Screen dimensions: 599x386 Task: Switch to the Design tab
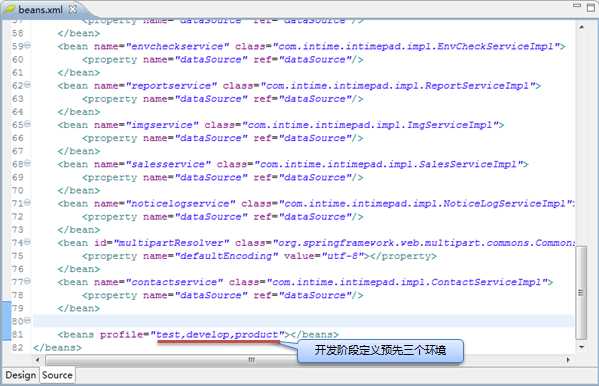click(x=21, y=375)
